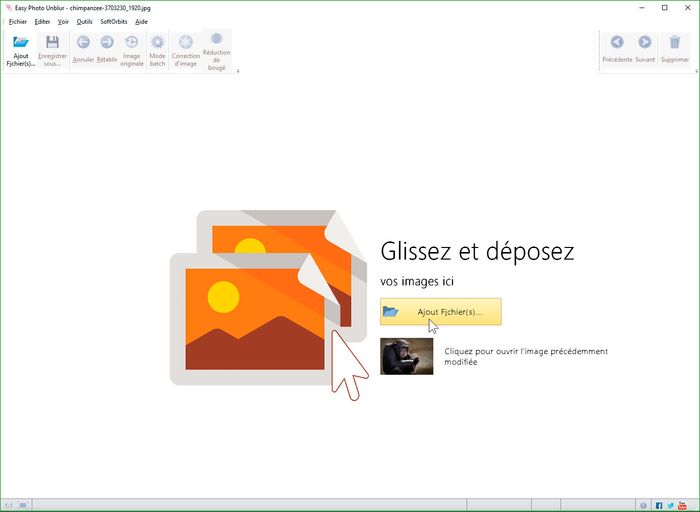Open the Aide menu
The width and height of the screenshot is (700, 512).
pyautogui.click(x=141, y=21)
